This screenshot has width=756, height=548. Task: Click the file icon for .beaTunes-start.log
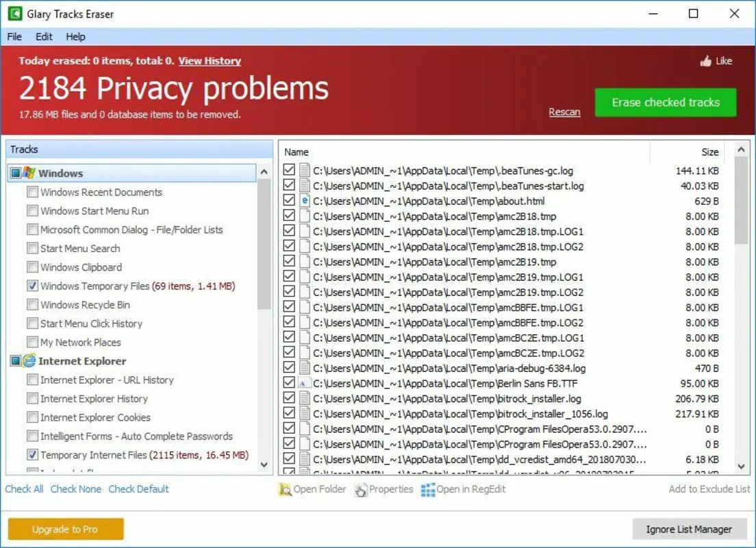click(304, 185)
